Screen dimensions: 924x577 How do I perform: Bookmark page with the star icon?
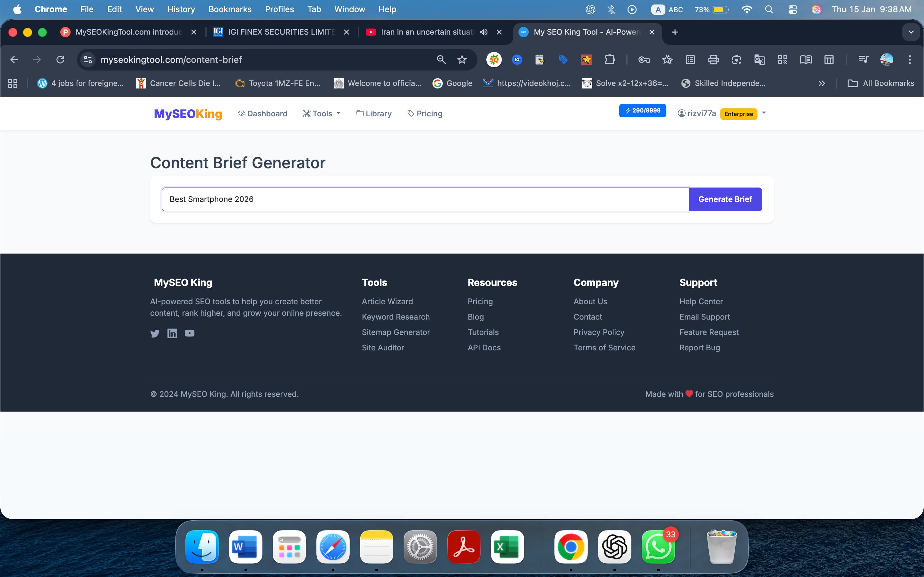pyautogui.click(x=462, y=60)
